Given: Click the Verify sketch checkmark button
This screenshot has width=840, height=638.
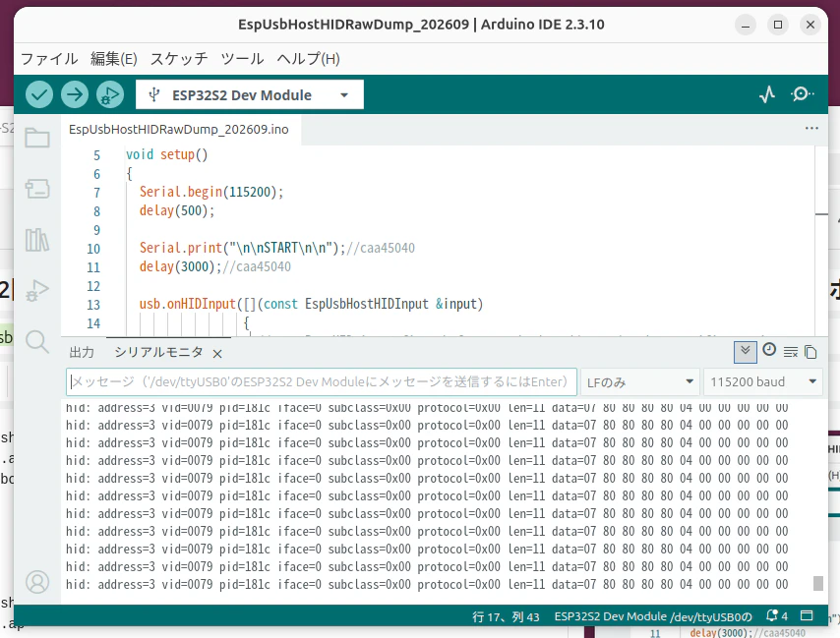Looking at the screenshot, I should click(39, 94).
